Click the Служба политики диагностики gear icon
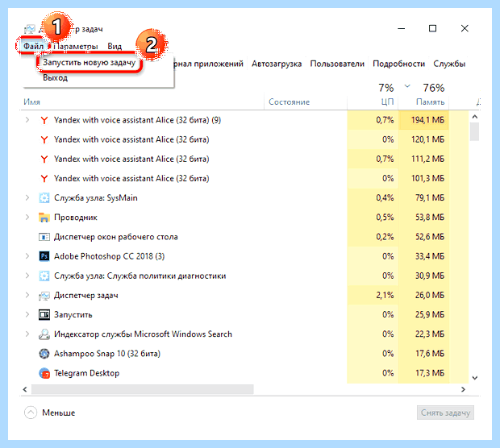Screen dimensions: 500x448 point(44,276)
